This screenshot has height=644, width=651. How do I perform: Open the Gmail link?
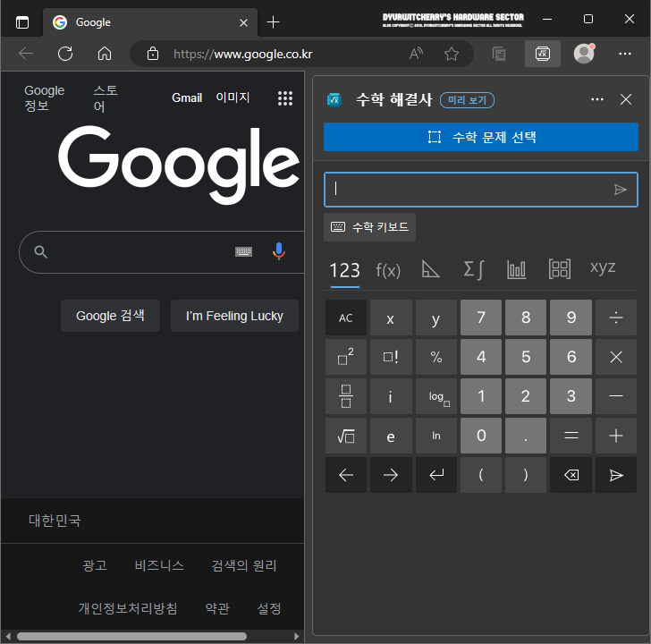[x=187, y=98]
